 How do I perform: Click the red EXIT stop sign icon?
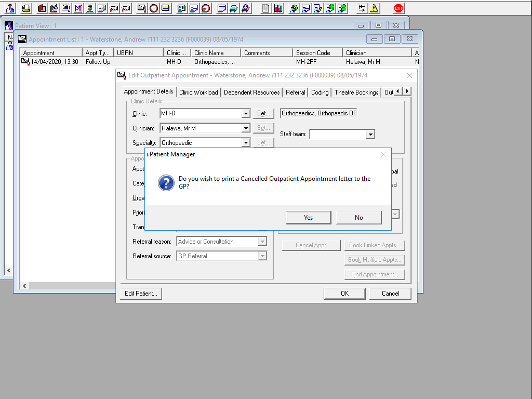pos(398,8)
